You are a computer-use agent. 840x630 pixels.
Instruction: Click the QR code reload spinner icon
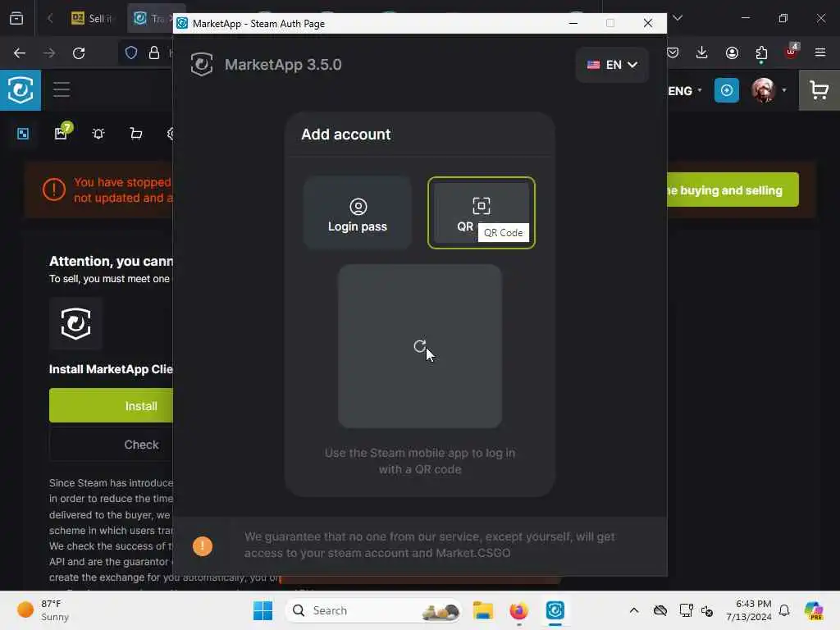pyautogui.click(x=420, y=346)
